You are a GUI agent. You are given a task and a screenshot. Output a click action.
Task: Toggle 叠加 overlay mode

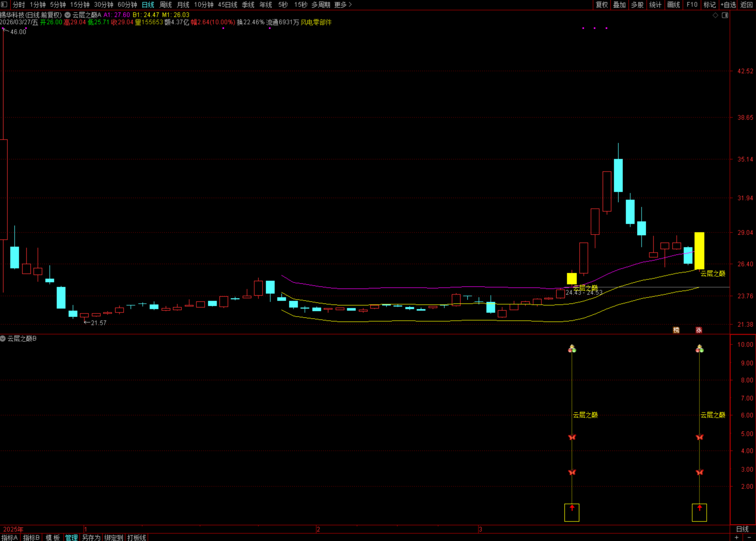pyautogui.click(x=619, y=5)
